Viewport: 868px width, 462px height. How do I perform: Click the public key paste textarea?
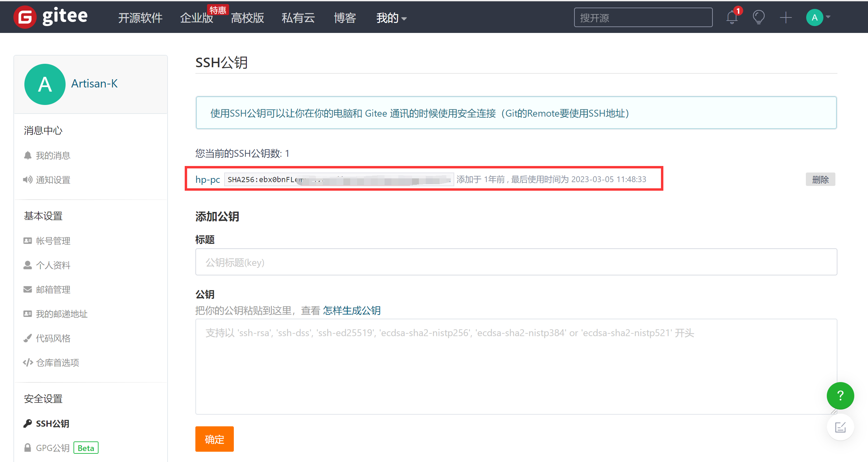pos(516,366)
